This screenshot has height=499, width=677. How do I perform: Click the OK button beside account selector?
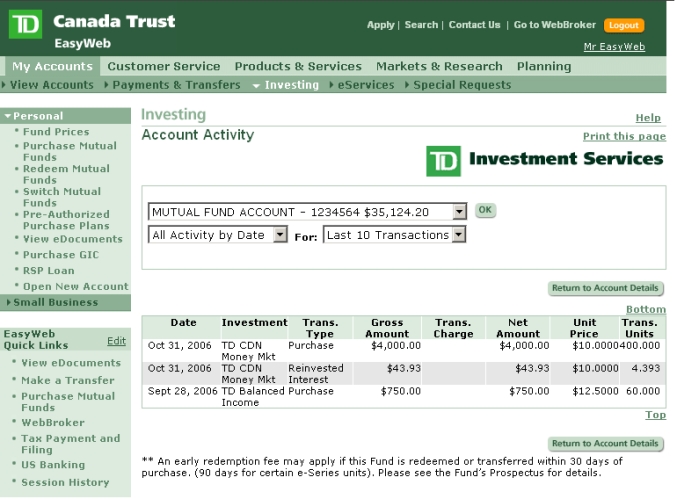click(485, 210)
